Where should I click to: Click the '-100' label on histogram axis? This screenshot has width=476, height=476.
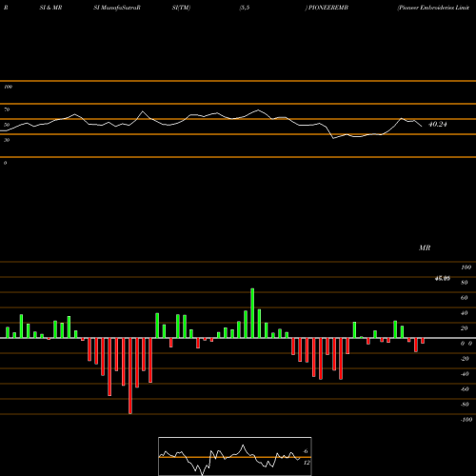pyautogui.click(x=466, y=420)
